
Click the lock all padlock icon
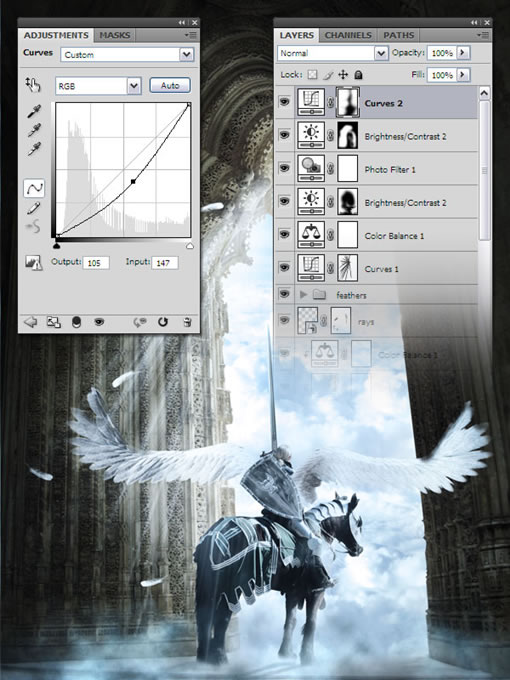pyautogui.click(x=358, y=75)
